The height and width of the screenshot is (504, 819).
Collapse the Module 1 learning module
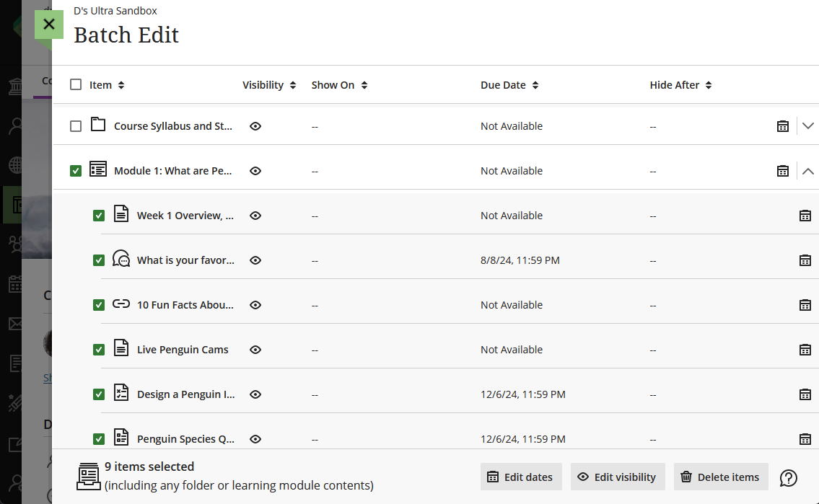(x=807, y=171)
